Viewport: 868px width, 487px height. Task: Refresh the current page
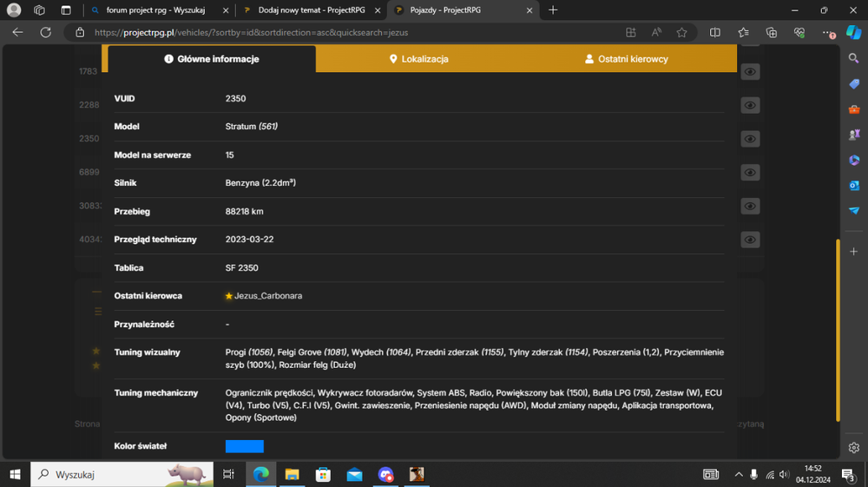click(x=45, y=32)
